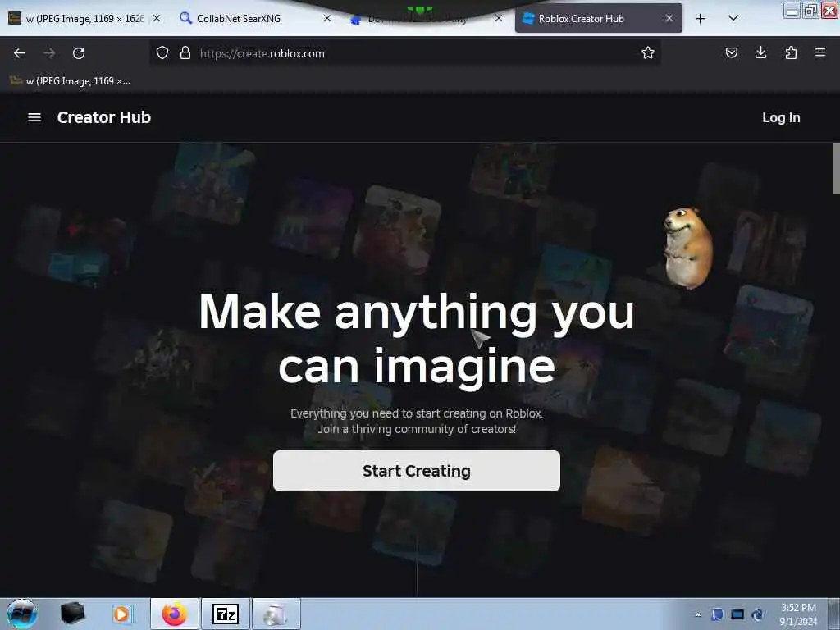This screenshot has height=630, width=840.
Task: Click the blue flag tray icon
Action: click(x=717, y=614)
